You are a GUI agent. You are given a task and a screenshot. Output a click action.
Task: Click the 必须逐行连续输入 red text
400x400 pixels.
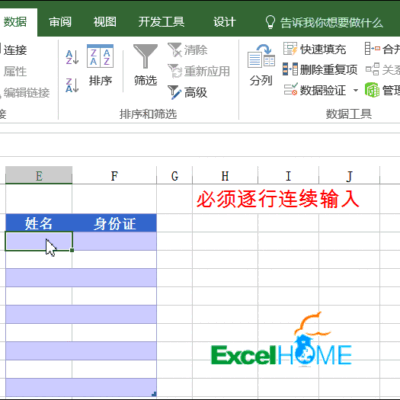(277, 199)
